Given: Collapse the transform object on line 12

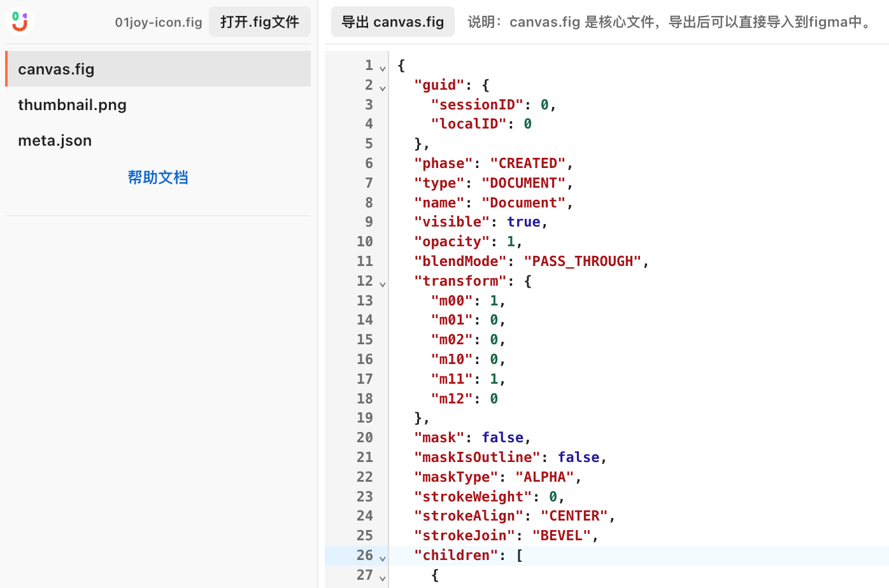Looking at the screenshot, I should (x=382, y=283).
